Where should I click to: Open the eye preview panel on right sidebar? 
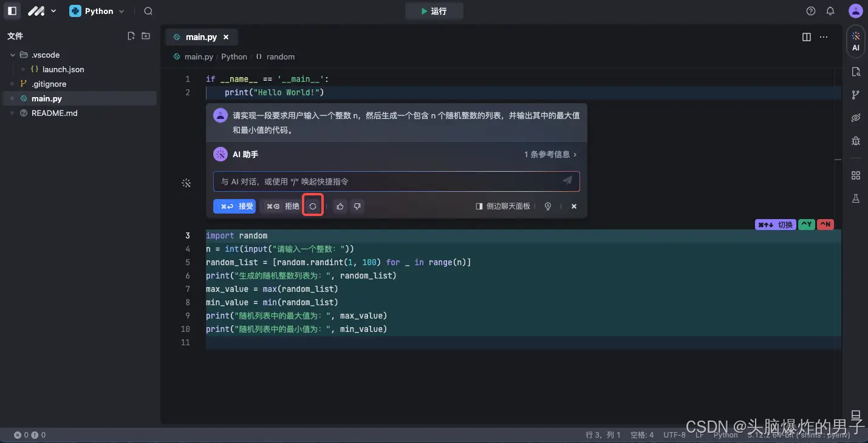click(855, 118)
